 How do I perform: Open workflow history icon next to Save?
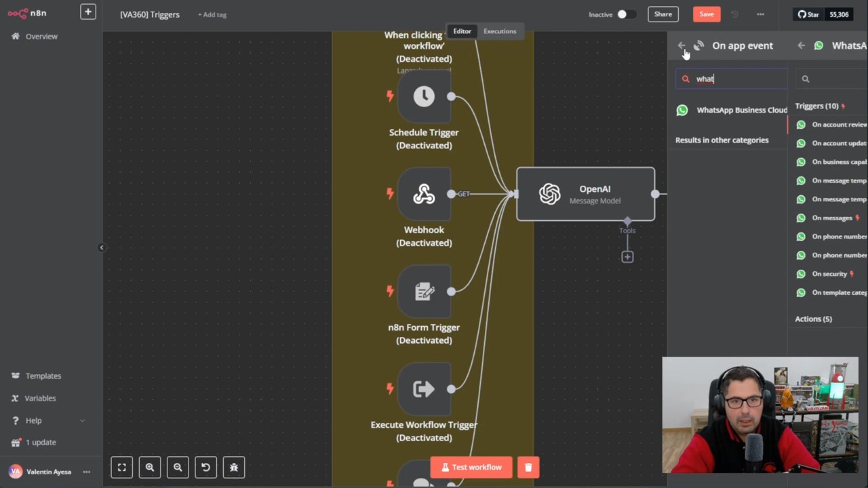click(x=735, y=14)
